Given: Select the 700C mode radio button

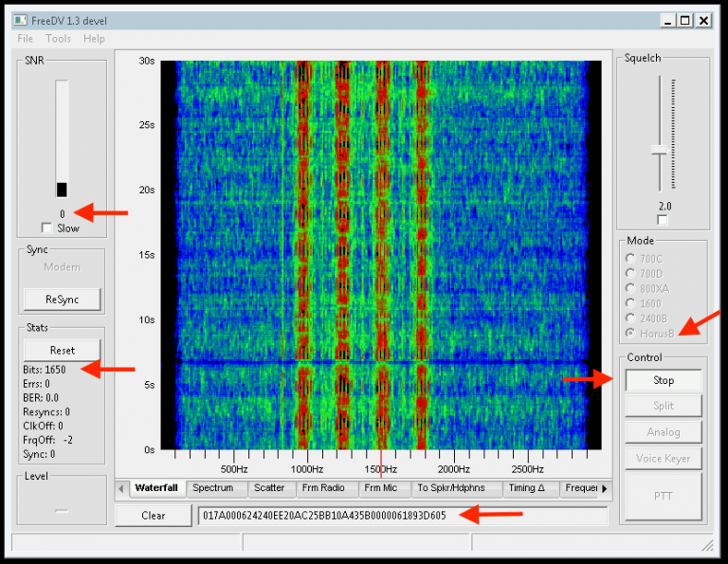Looking at the screenshot, I should 630,258.
